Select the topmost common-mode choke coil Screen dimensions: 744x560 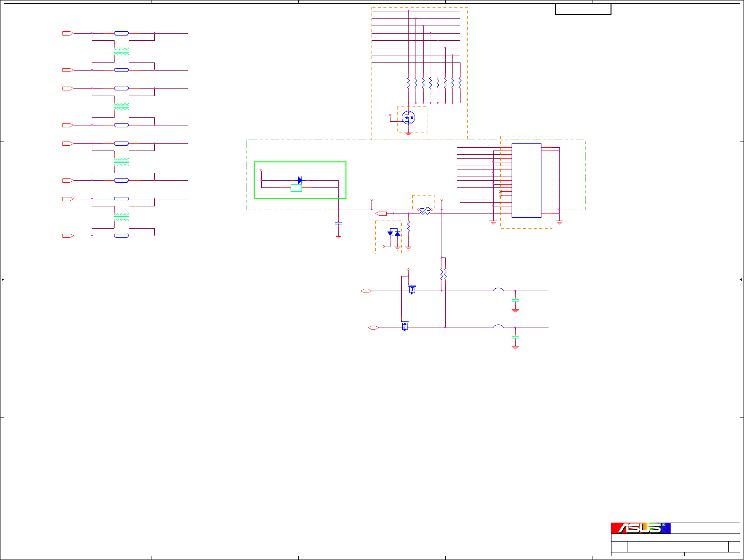tap(122, 52)
